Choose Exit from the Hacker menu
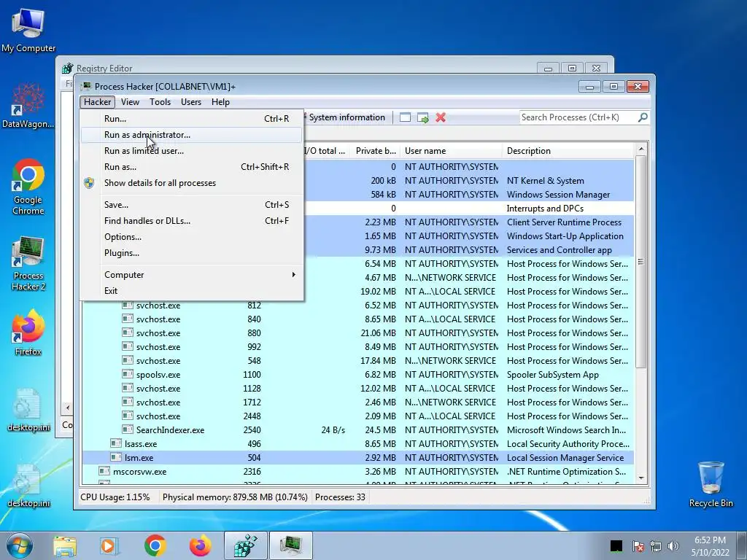Image resolution: width=747 pixels, height=560 pixels. pyautogui.click(x=192, y=291)
